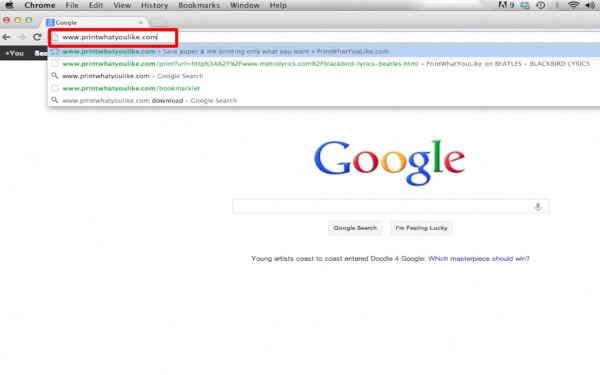Open the Wi-Fi status menu
The height and width of the screenshot is (375, 600).
tap(573, 5)
